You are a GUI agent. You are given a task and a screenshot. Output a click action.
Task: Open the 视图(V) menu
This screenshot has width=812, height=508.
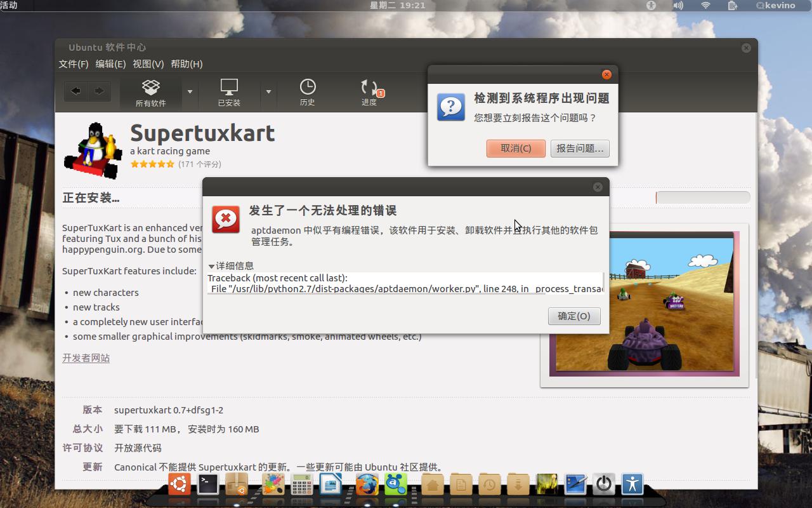148,63
